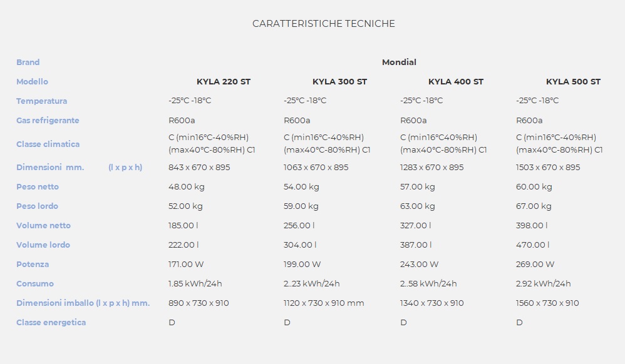This screenshot has width=625, height=364.
Task: Click the Potenza row label
Action: (33, 265)
